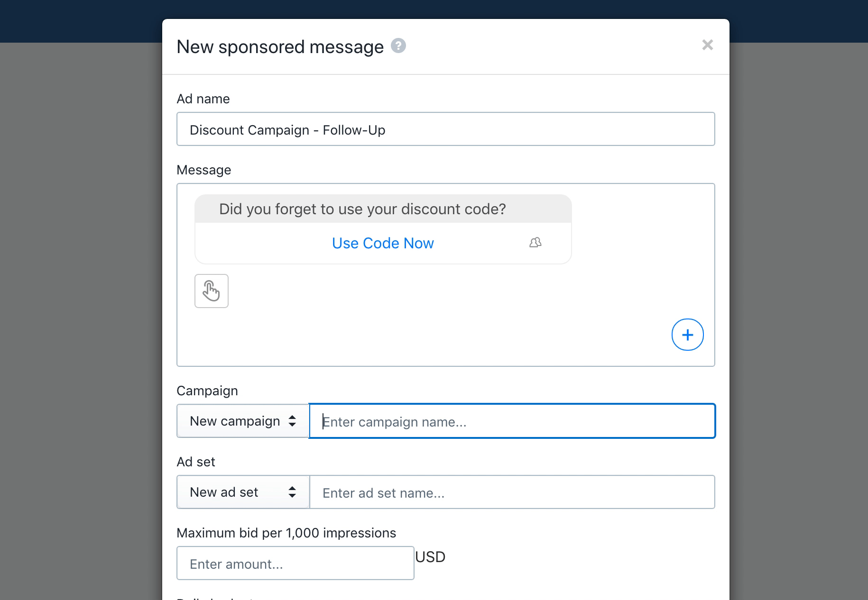Close the New sponsored message dialog
Image resolution: width=868 pixels, height=600 pixels.
[707, 45]
